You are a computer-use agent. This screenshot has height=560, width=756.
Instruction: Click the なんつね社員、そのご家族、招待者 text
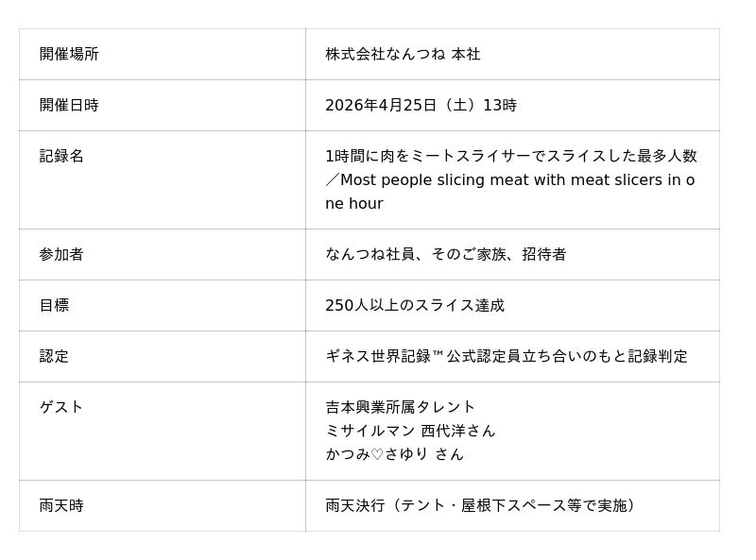point(445,255)
